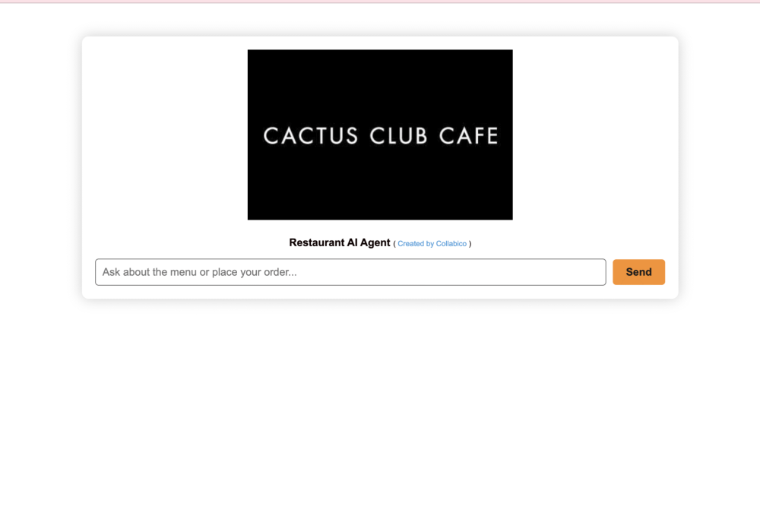Visit Collabico via the creator credit link
The width and height of the screenshot is (760, 532).
point(432,244)
